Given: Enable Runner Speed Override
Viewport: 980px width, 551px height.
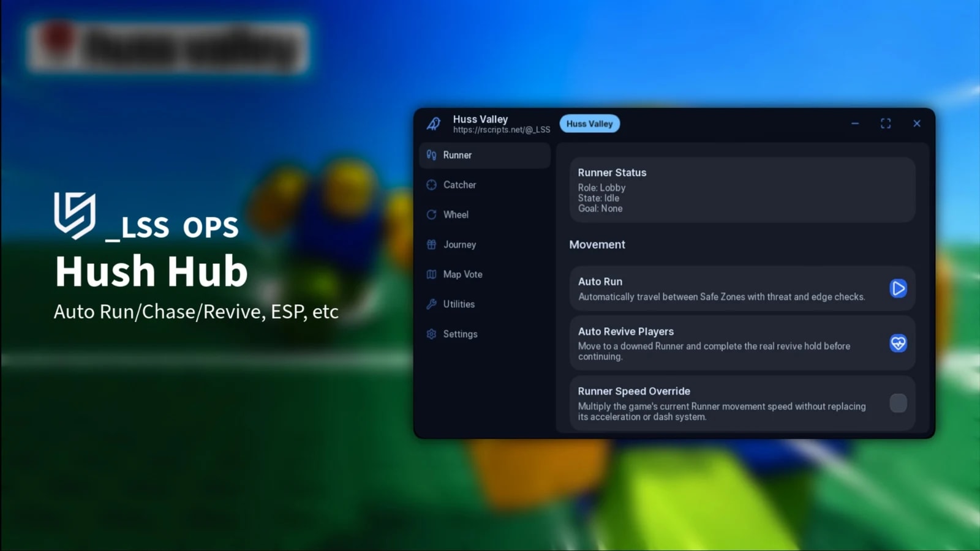Looking at the screenshot, I should (x=898, y=403).
